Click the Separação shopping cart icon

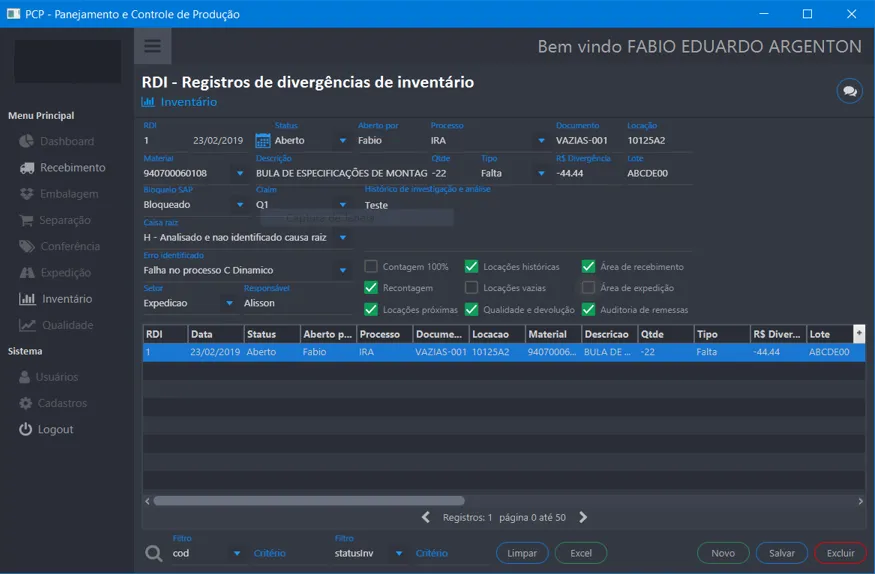click(x=26, y=220)
